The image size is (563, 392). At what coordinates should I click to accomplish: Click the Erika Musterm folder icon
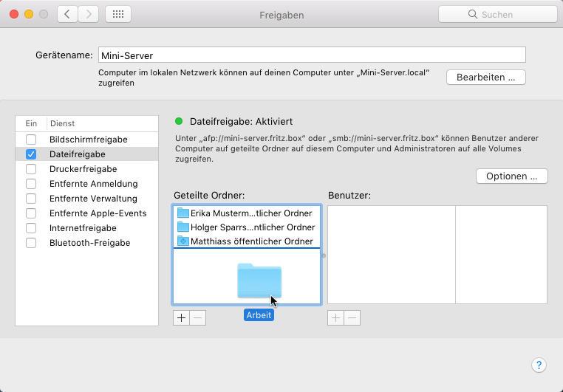click(183, 213)
